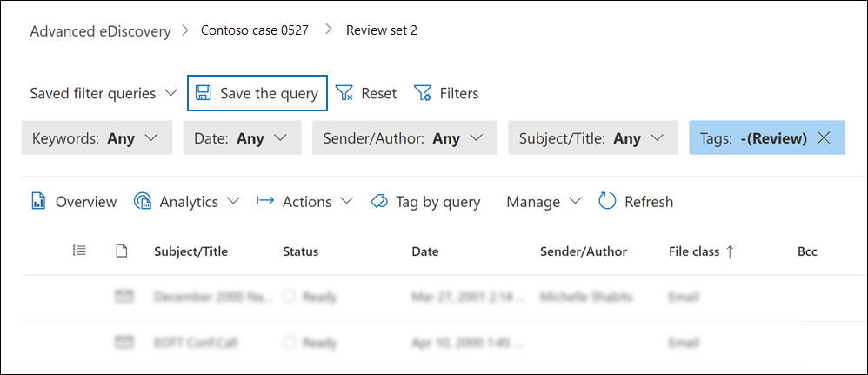
Task: Refresh the review set list
Action: [636, 202]
